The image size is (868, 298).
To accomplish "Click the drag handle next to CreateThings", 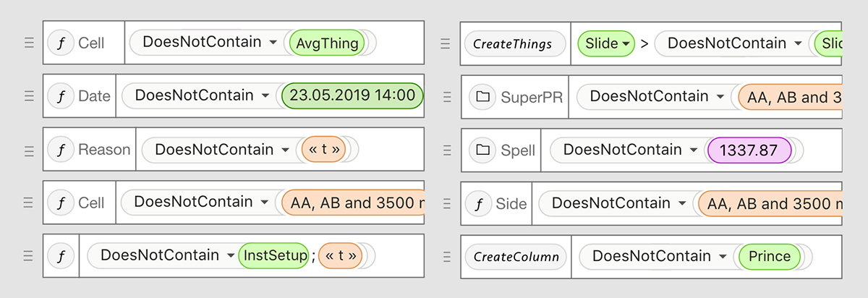I will [446, 43].
